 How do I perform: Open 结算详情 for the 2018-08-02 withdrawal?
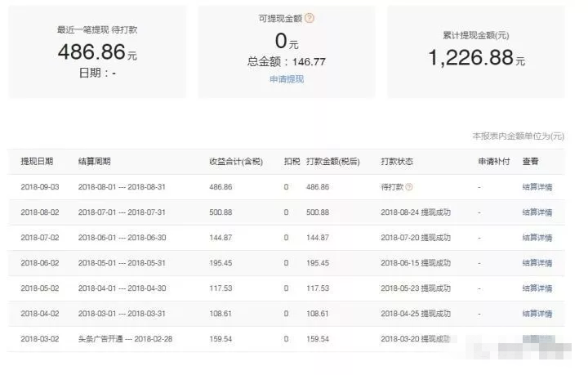537,212
